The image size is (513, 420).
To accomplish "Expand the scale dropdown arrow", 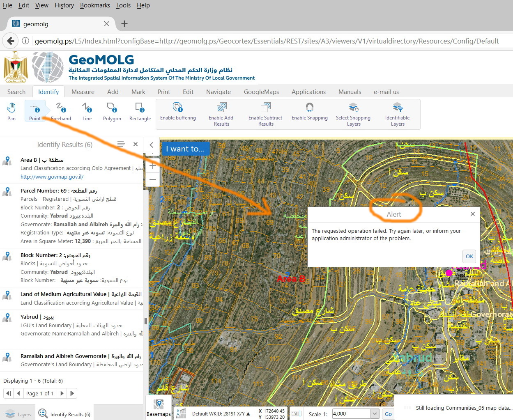I will tap(375, 414).
